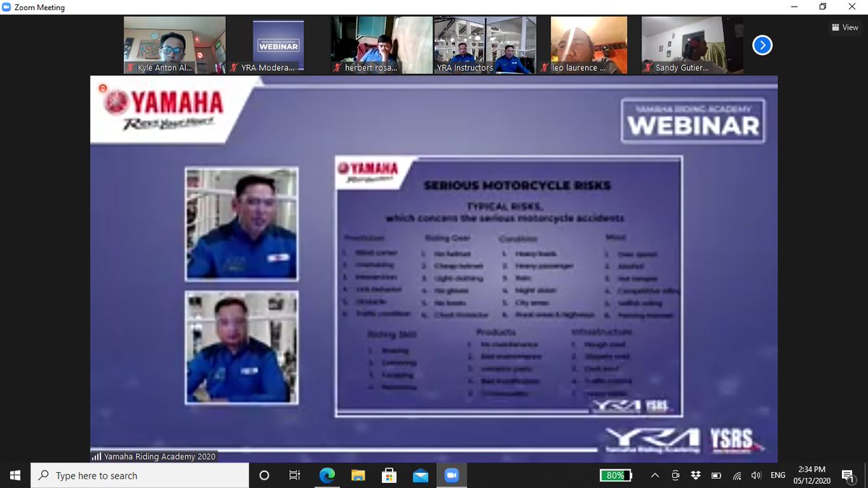Open Wi-Fi network tray icon

(736, 475)
